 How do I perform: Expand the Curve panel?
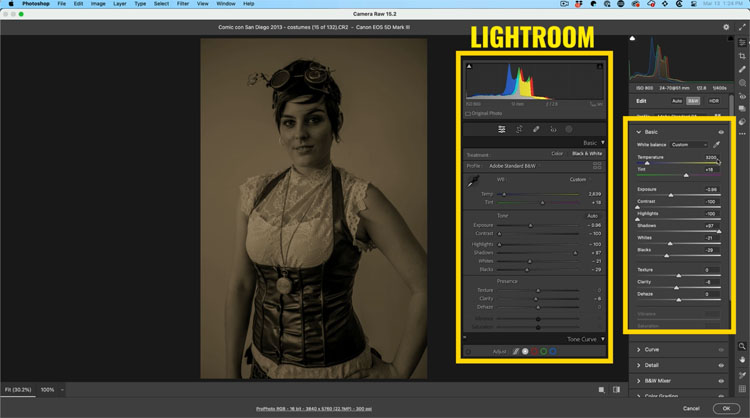click(639, 350)
